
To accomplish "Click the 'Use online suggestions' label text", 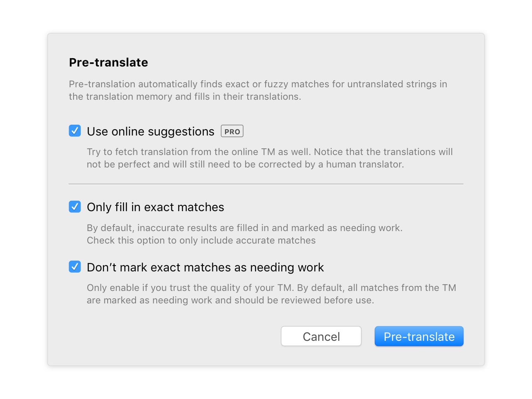I will coord(150,132).
